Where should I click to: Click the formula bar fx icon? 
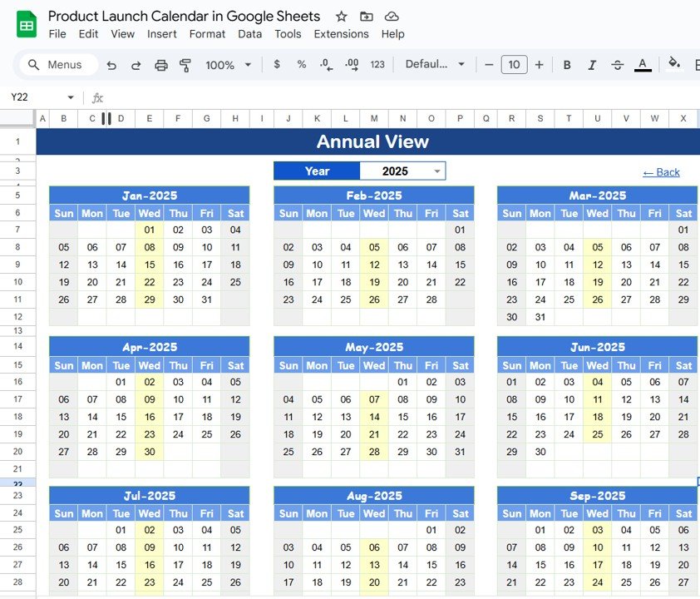pyautogui.click(x=97, y=98)
